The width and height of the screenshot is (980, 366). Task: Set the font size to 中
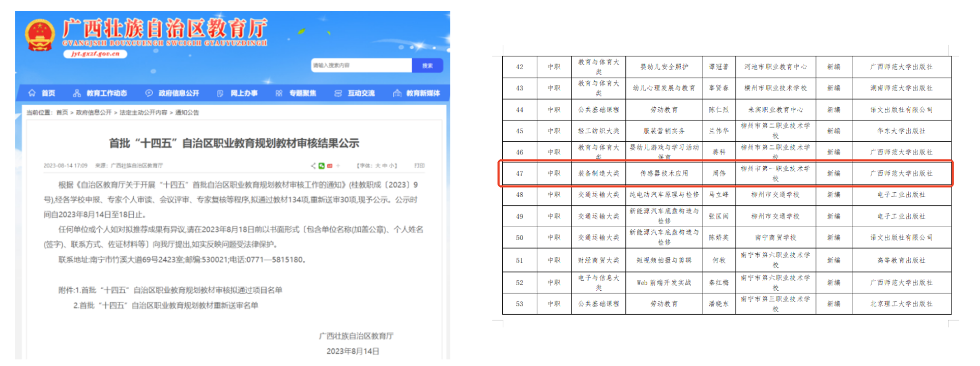[x=385, y=166]
